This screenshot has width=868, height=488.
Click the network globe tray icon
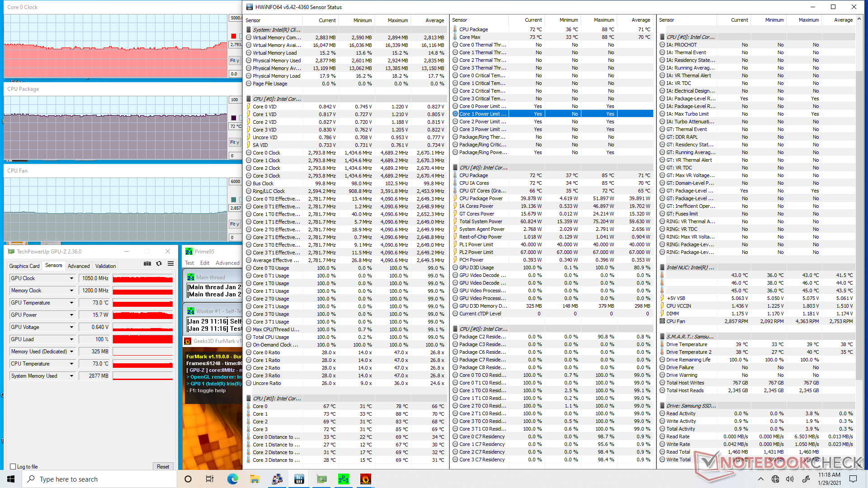pyautogui.click(x=775, y=479)
